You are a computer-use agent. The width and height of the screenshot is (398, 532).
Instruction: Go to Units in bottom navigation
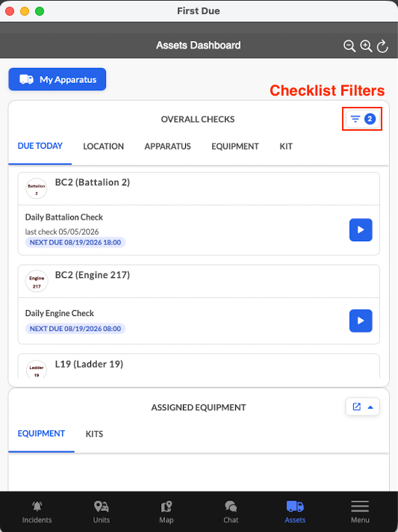coord(102,512)
